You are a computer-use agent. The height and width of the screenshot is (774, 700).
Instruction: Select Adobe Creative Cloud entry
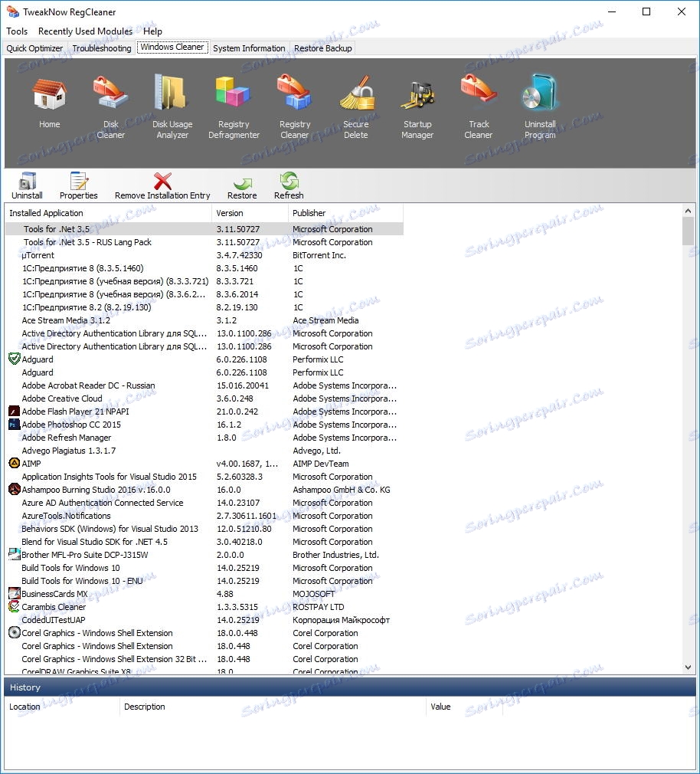(204, 398)
